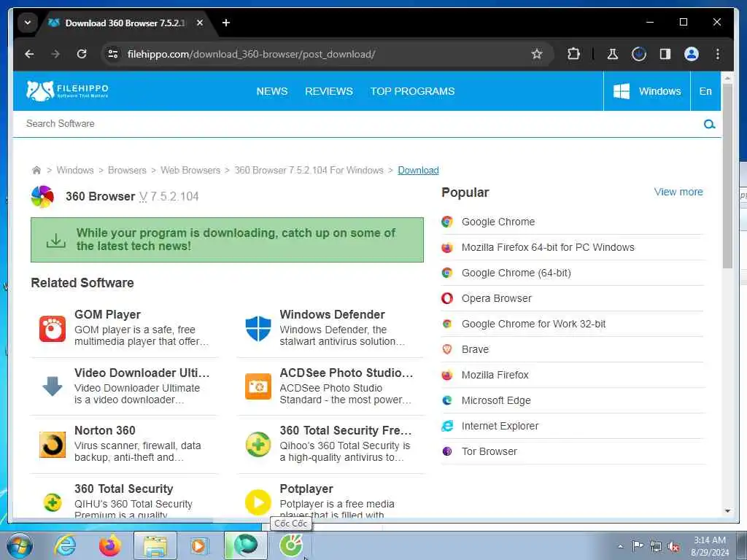Launch Firefox from the taskbar
The width and height of the screenshot is (747, 560).
click(x=109, y=545)
